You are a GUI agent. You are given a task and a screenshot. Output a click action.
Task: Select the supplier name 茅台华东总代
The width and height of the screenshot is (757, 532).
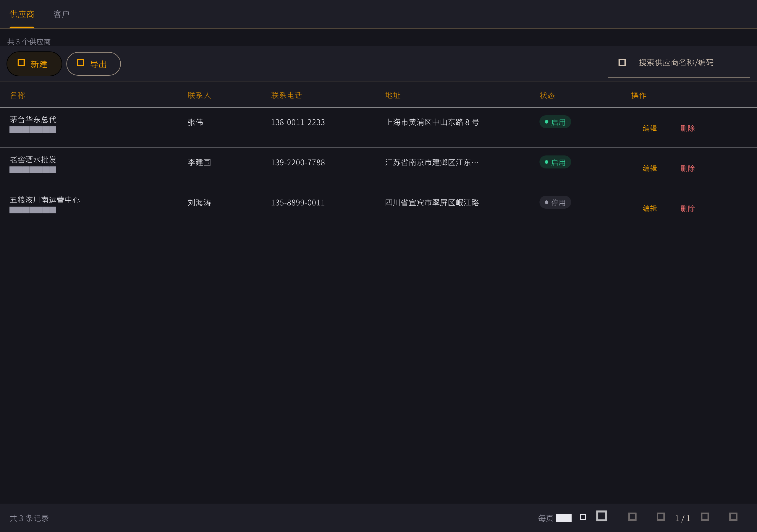[x=33, y=119]
